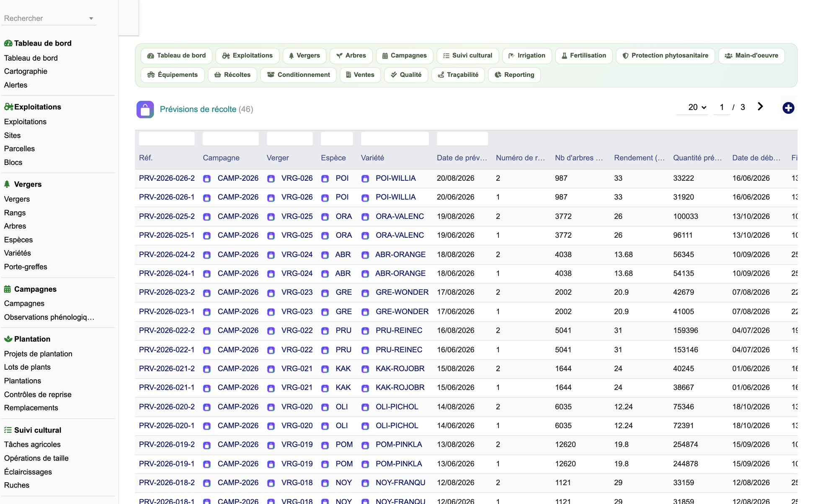Viewport: 815px width, 504px height.
Task: Click the Date de prév… column filter field
Action: (462, 139)
